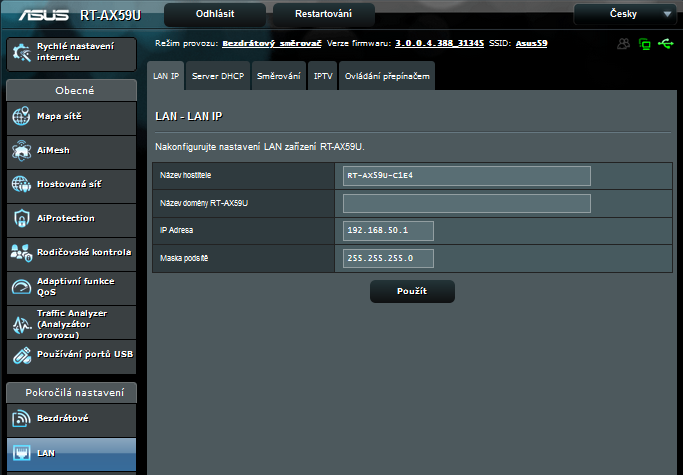Click the green network devices status icon
The height and width of the screenshot is (475, 683).
[x=645, y=44]
